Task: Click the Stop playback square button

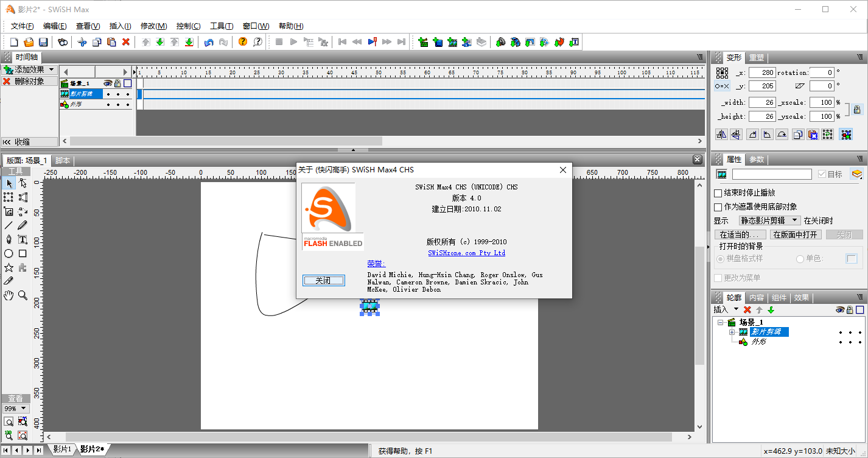Action: tap(279, 42)
